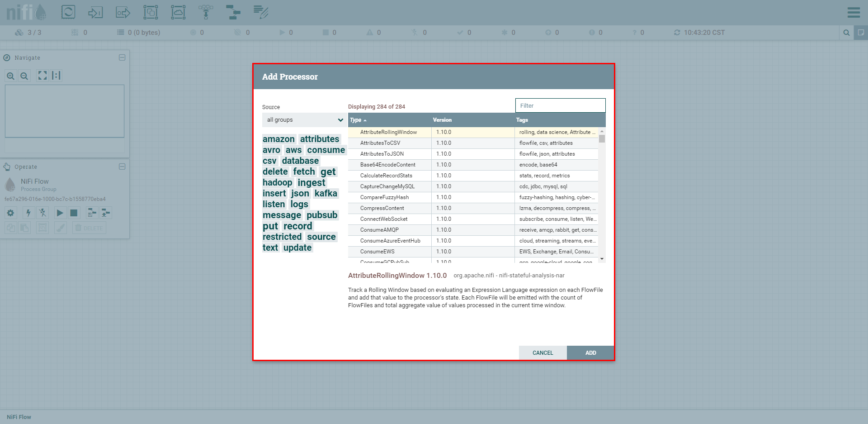Click the scrollbar down arrow in list
The width and height of the screenshot is (868, 424).
tap(602, 259)
